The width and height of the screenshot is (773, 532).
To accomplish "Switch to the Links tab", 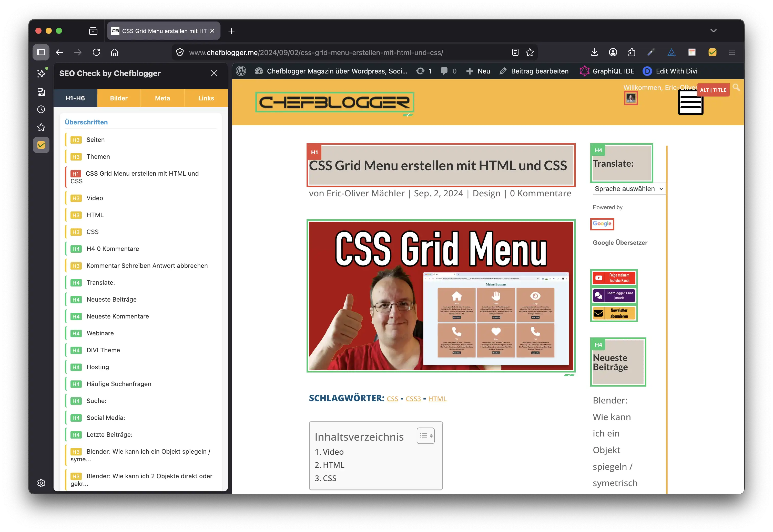I will [x=206, y=98].
